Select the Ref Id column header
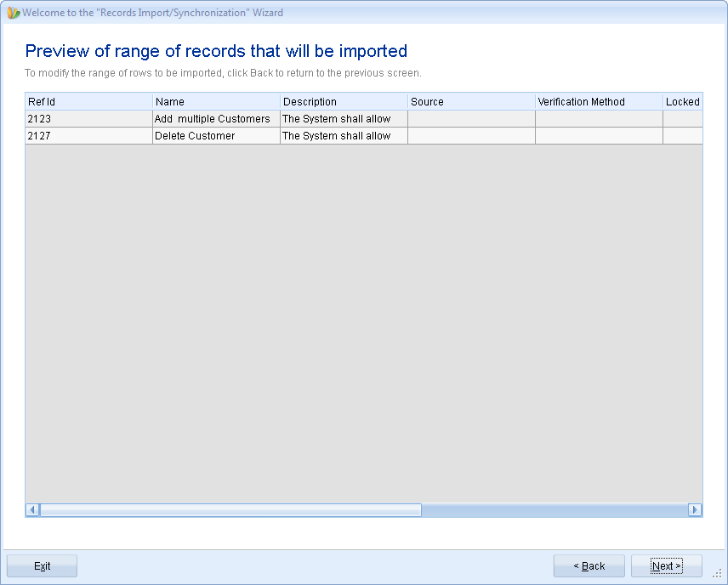Screen dimensions: 728x585 88,102
